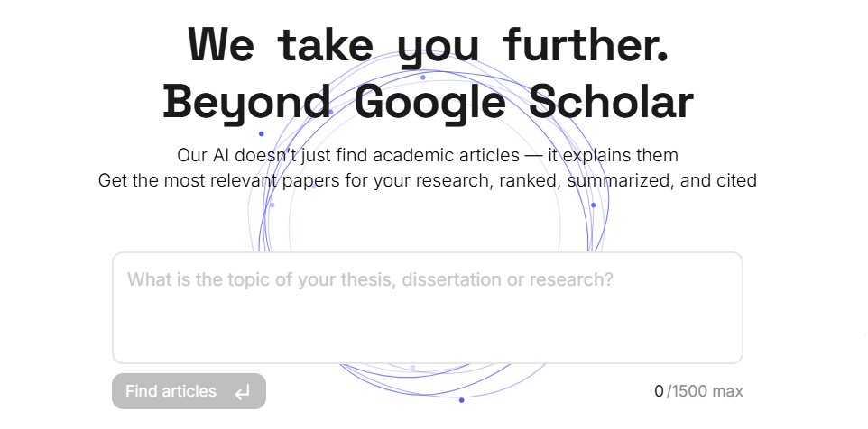This screenshot has height=429, width=868.
Task: Click the pale dot just below the text box
Action: 413,368
